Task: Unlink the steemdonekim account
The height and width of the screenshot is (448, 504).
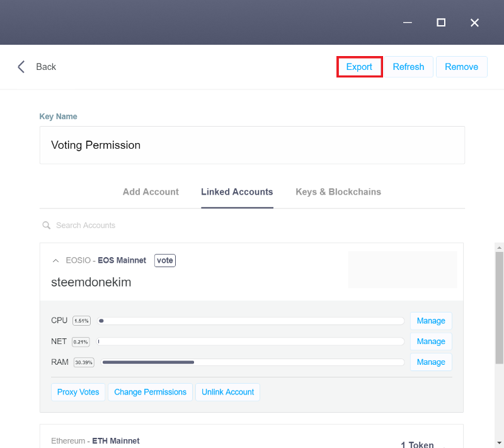Action: (227, 392)
